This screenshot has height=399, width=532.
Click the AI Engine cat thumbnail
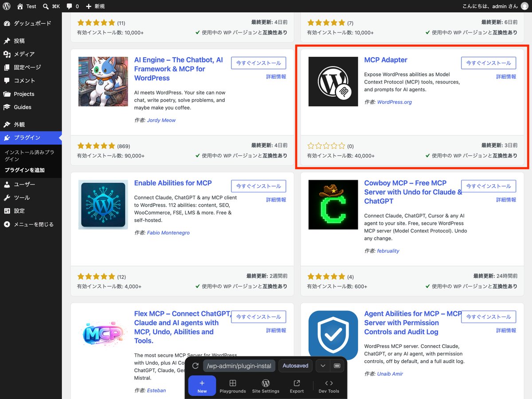click(x=103, y=82)
